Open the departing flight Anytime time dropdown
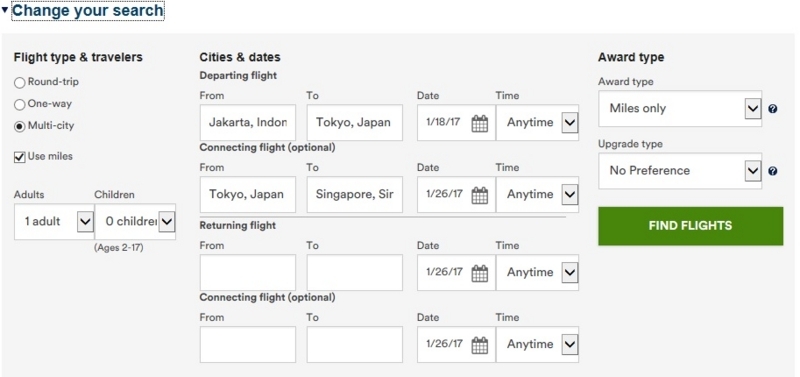The width and height of the screenshot is (800, 377). [x=537, y=122]
